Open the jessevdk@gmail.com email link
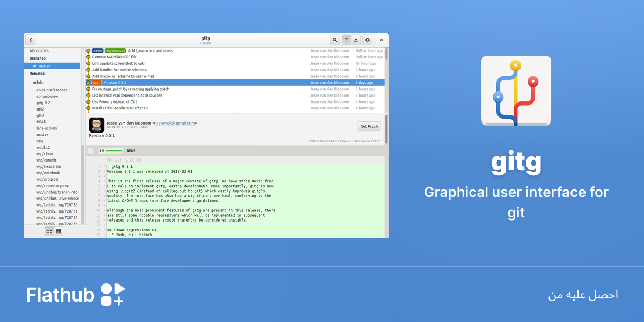644x322 pixels. [x=175, y=123]
